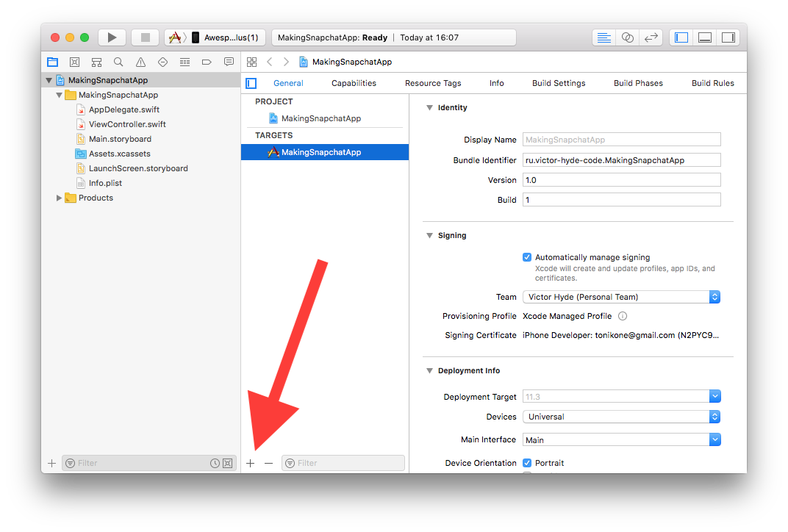Screen dimensions: 788x532
Task: Switch to the Capabilities tab
Action: [354, 83]
